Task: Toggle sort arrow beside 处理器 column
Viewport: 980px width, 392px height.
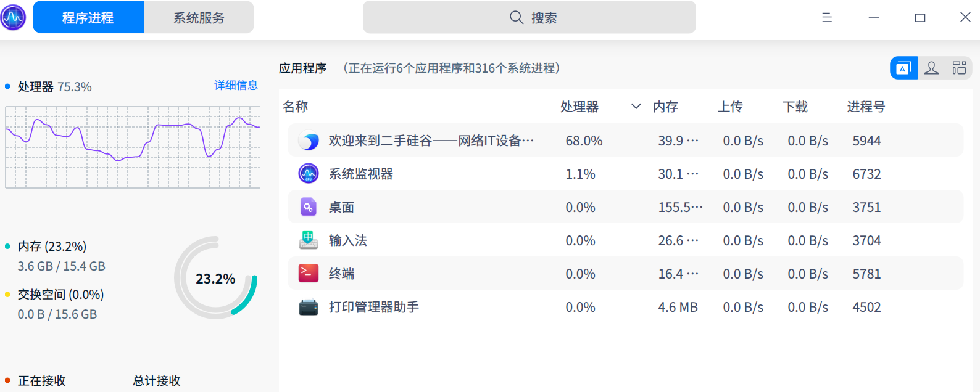Action: point(636,107)
